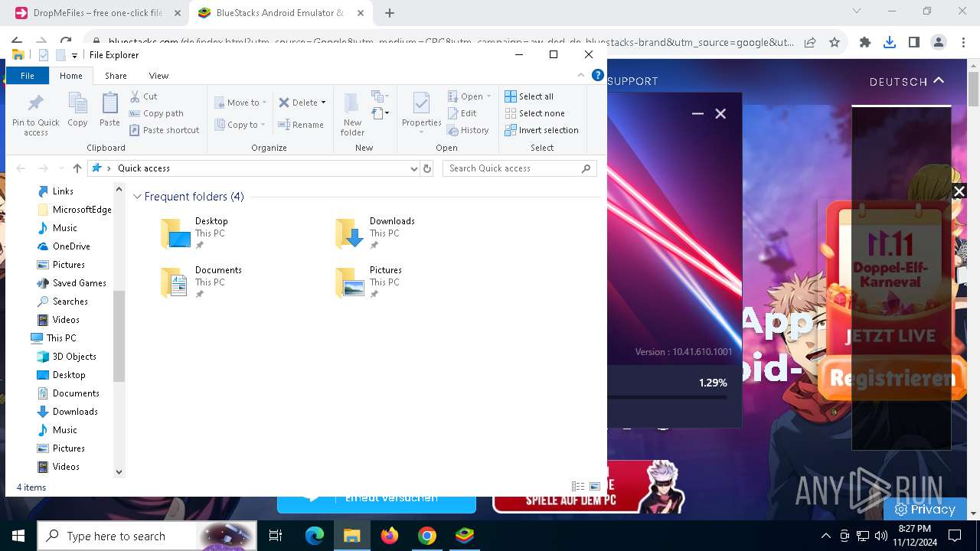980x551 pixels.
Task: Open Chrome extensions puzzle icon
Action: [x=865, y=42]
